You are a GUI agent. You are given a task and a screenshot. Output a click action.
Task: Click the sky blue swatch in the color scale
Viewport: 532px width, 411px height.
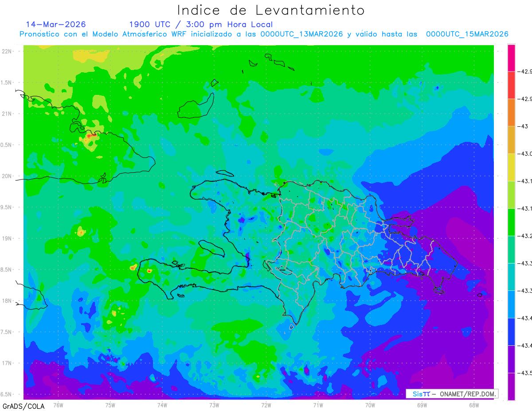point(511,304)
